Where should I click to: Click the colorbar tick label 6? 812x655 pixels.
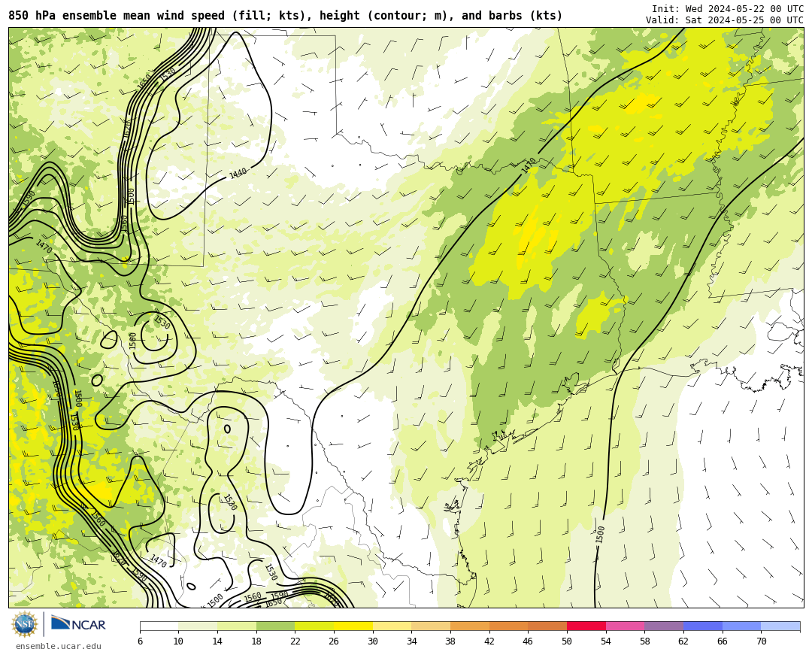(140, 641)
